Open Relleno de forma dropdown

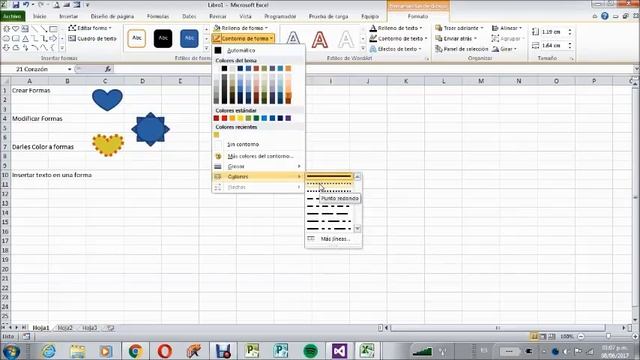(241, 28)
